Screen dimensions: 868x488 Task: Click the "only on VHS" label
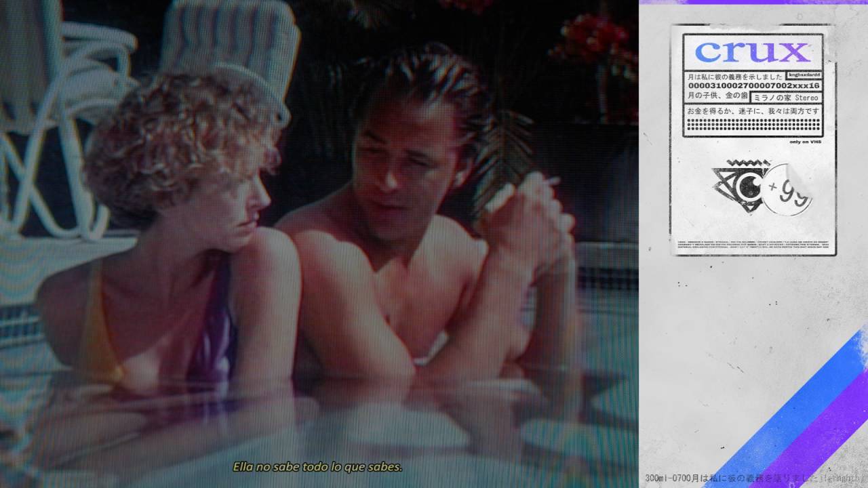804,142
